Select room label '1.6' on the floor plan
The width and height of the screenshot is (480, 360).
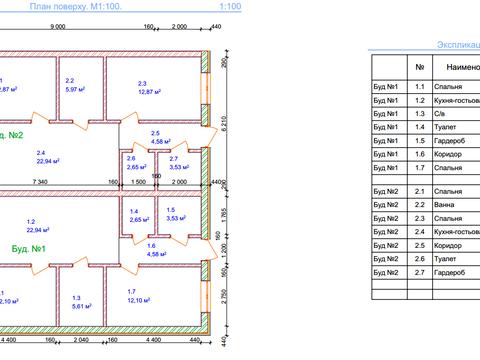(151, 246)
